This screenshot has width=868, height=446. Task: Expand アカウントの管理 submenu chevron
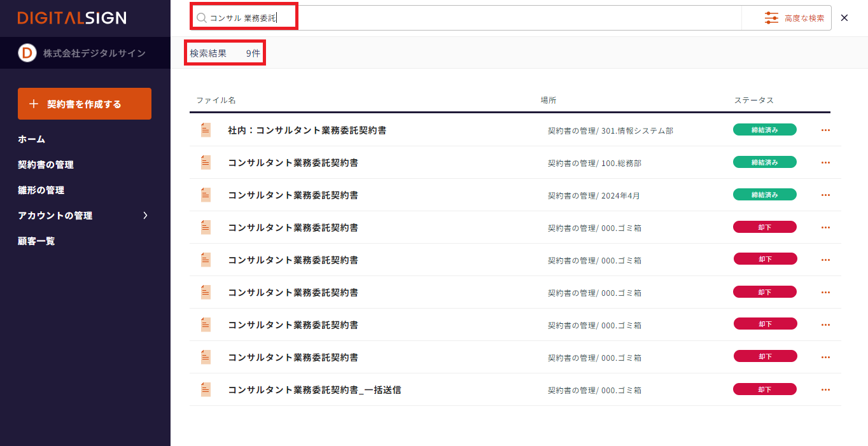point(145,216)
